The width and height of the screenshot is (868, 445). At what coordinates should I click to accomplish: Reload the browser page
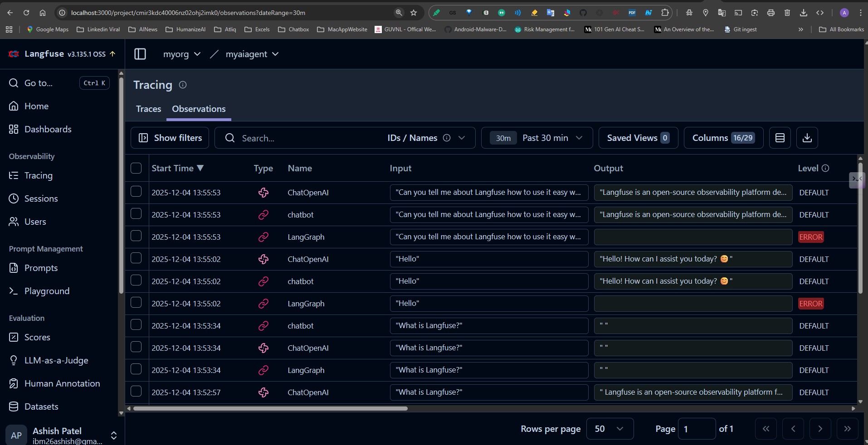[x=26, y=13]
